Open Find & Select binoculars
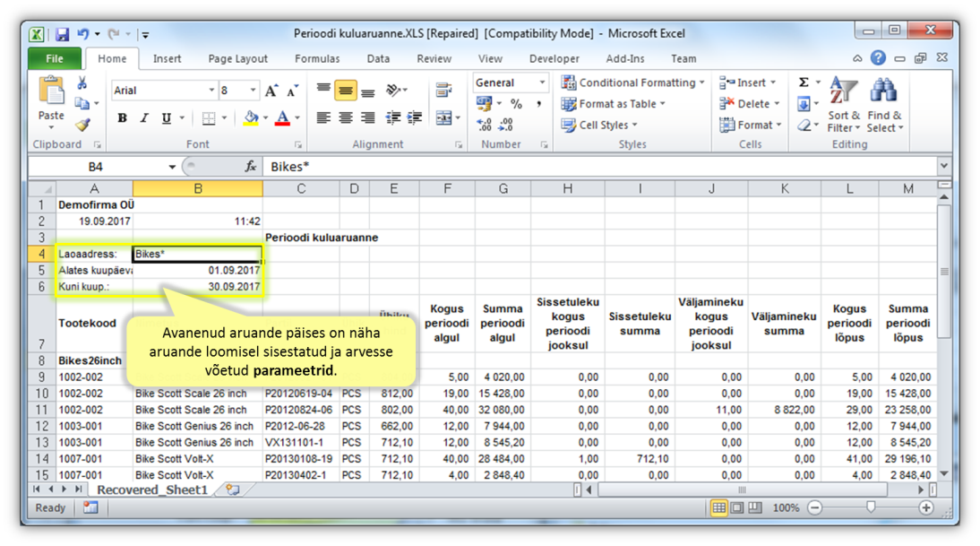 coord(884,104)
